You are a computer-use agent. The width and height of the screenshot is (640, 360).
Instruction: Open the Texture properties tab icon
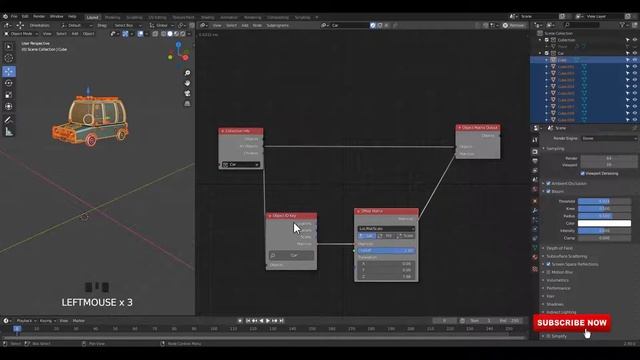(535, 269)
